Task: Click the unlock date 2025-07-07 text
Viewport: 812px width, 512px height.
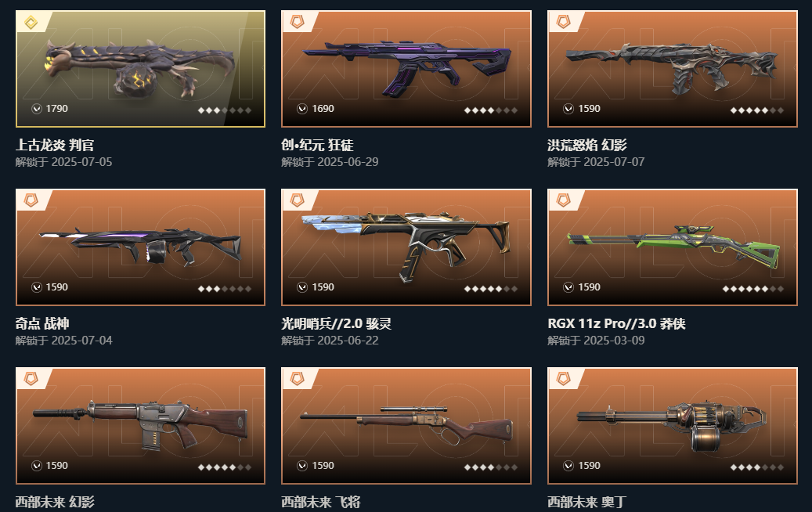Action: (x=614, y=162)
